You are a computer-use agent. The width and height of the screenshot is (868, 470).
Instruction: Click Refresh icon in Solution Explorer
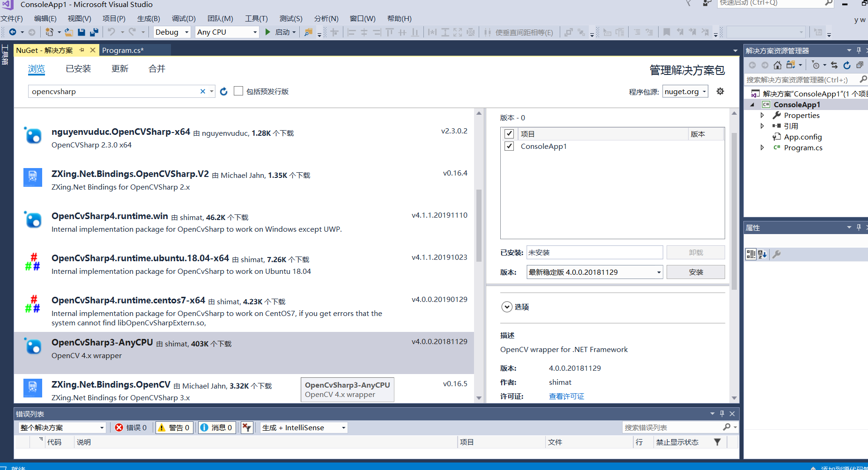tap(847, 65)
